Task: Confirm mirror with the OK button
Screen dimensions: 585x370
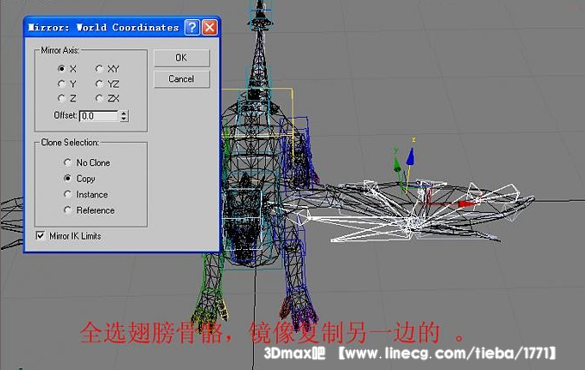Action: (x=182, y=58)
